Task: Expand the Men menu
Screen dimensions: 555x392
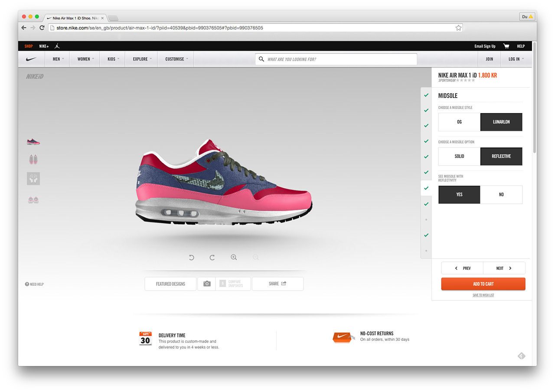Action: click(x=58, y=59)
